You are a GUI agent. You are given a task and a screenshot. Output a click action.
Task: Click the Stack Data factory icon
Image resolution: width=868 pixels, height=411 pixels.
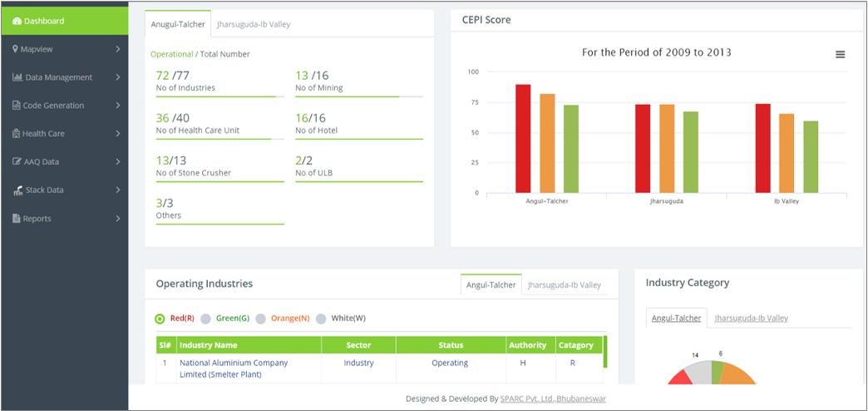click(x=17, y=190)
